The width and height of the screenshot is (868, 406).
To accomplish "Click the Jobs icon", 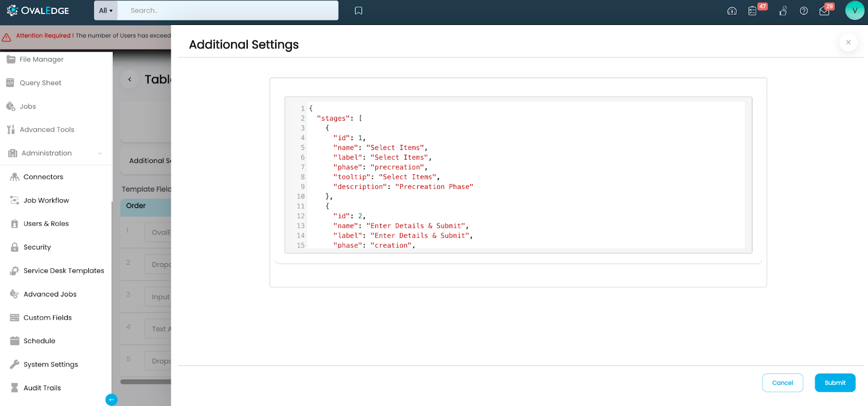I will 11,106.
